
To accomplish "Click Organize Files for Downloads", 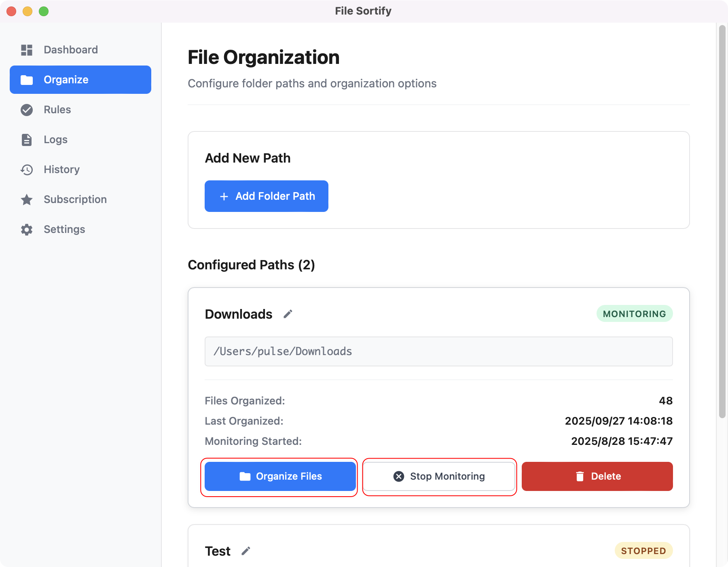I will [x=280, y=476].
